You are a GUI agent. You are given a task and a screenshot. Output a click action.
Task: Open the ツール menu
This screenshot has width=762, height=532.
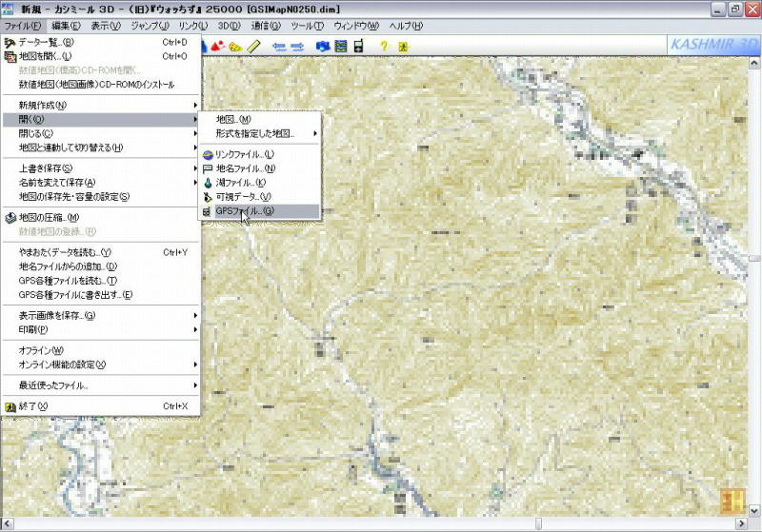307,26
